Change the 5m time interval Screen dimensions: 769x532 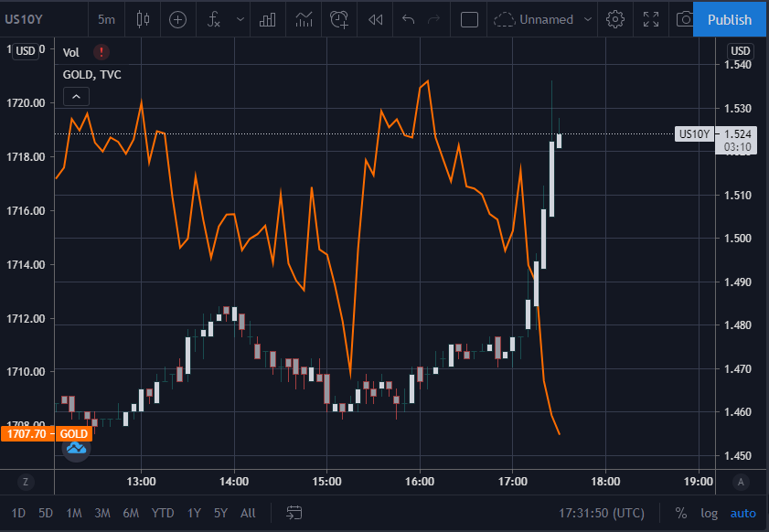coord(106,19)
